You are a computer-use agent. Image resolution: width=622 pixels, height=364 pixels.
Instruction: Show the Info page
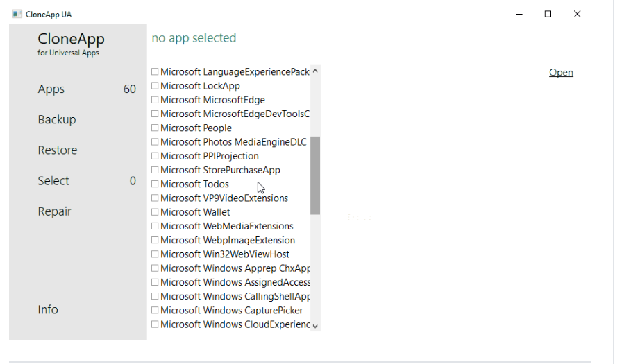click(x=48, y=309)
